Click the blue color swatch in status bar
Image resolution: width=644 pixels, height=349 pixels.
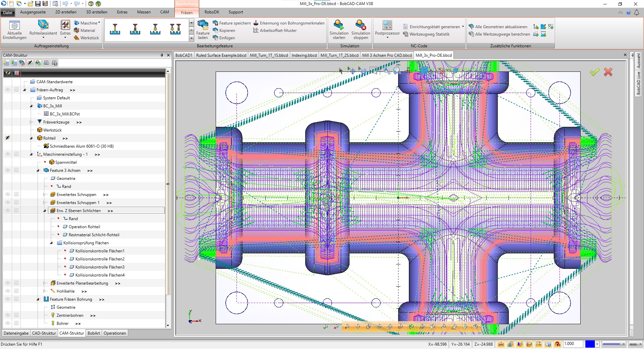click(590, 344)
